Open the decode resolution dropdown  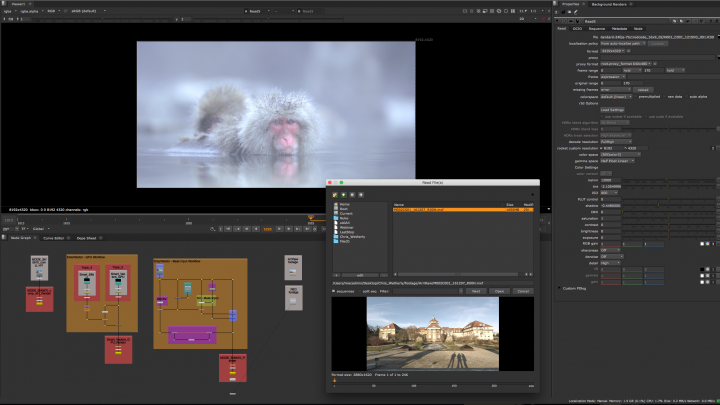[x=616, y=141]
